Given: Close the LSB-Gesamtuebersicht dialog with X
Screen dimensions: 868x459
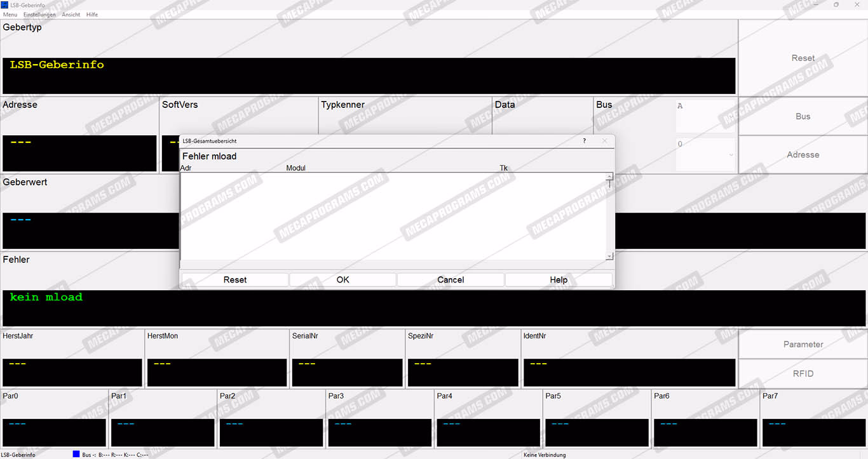Looking at the screenshot, I should pyautogui.click(x=604, y=141).
